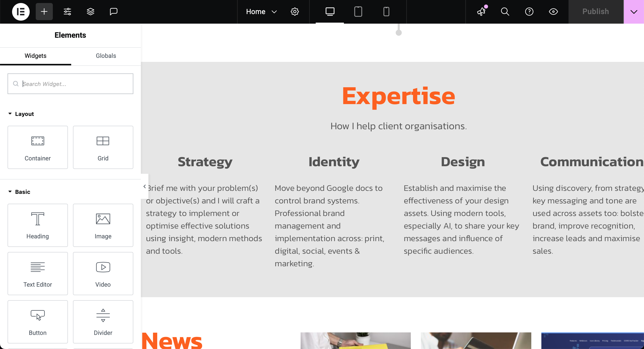This screenshot has width=644, height=349.
Task: Preview changes with eye icon
Action: point(553,12)
